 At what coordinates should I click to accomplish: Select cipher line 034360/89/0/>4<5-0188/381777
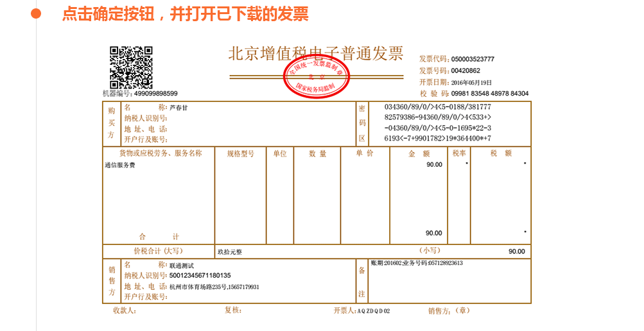point(438,106)
